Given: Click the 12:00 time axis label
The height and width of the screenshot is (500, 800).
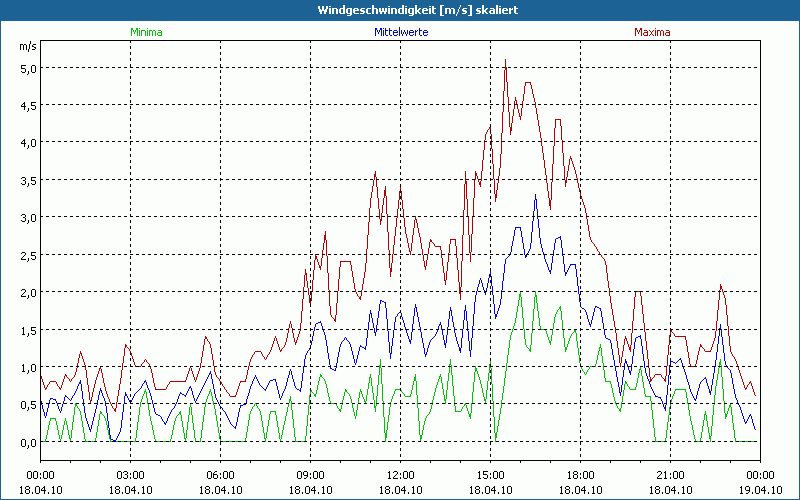Looking at the screenshot, I should tap(401, 476).
